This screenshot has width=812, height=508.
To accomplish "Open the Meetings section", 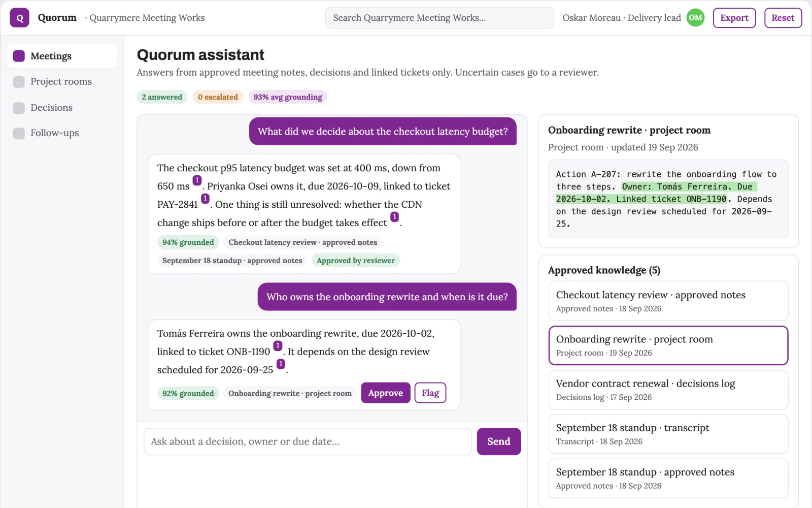I will [62, 56].
